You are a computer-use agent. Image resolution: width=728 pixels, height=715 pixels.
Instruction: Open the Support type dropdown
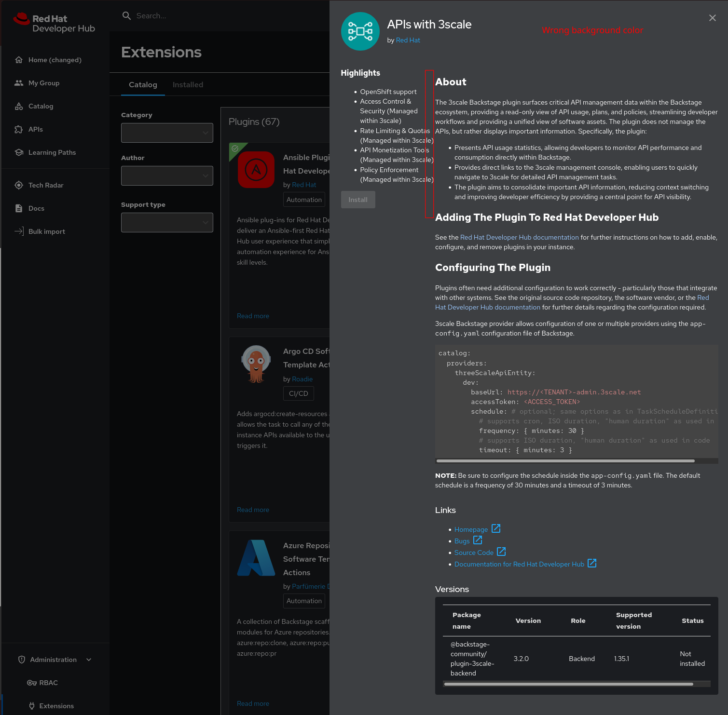[167, 222]
